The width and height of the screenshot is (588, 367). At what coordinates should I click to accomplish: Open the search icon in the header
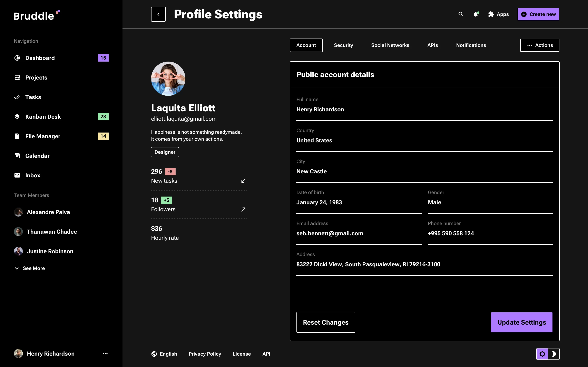pos(461,14)
